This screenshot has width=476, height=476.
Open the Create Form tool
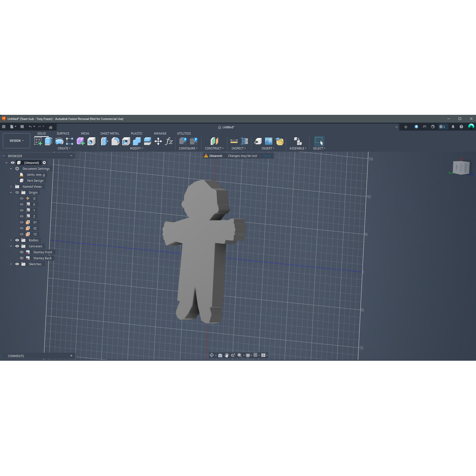click(80, 141)
